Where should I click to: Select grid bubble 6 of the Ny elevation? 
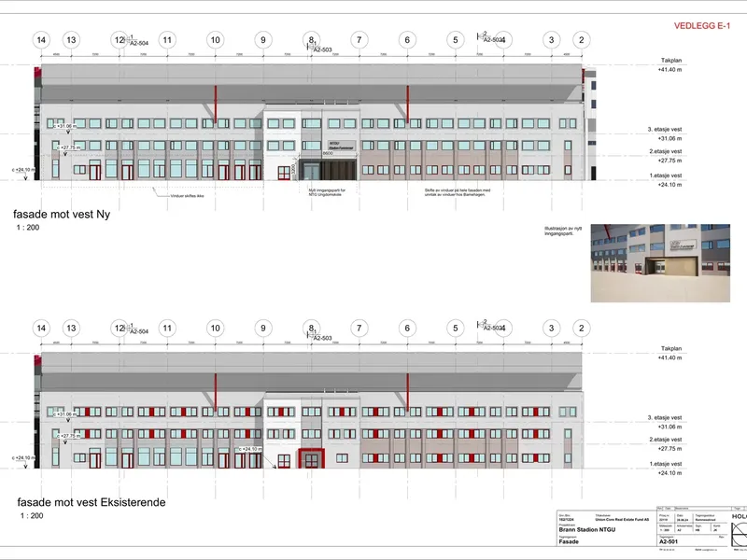[x=407, y=40]
